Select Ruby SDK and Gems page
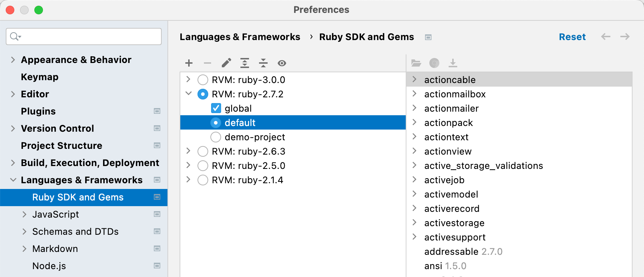 (84, 197)
